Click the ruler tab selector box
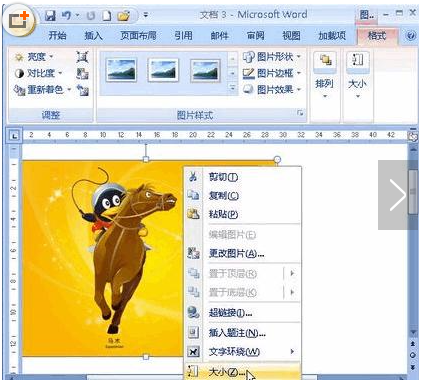 point(14,136)
